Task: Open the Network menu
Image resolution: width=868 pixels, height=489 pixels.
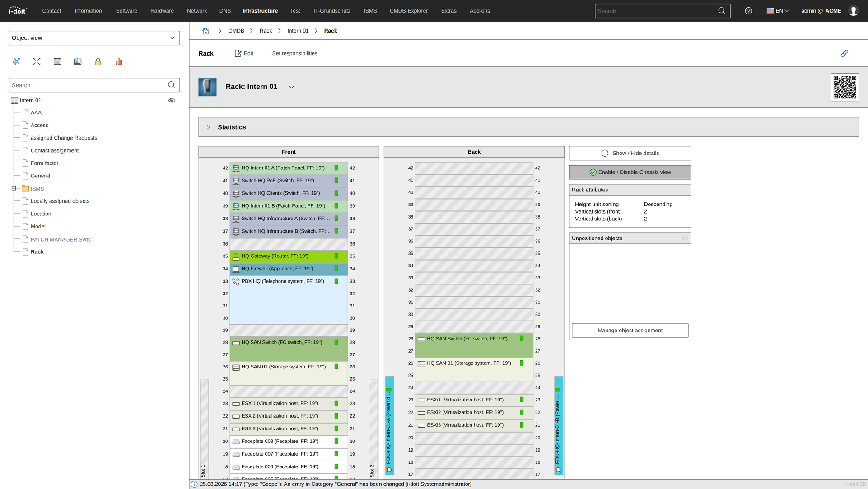Action: [x=196, y=11]
